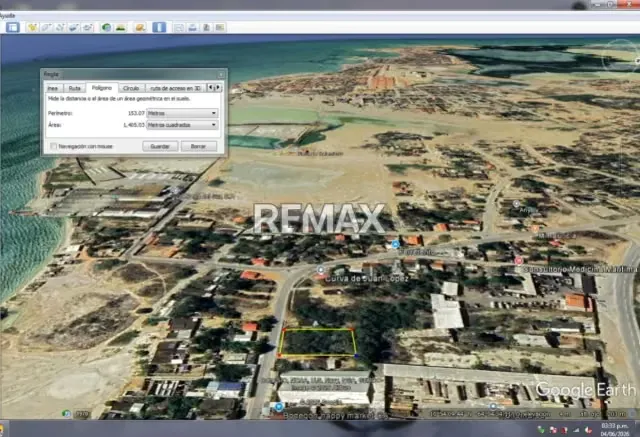Click the Borrar button
This screenshot has width=640, height=437.
(x=198, y=146)
